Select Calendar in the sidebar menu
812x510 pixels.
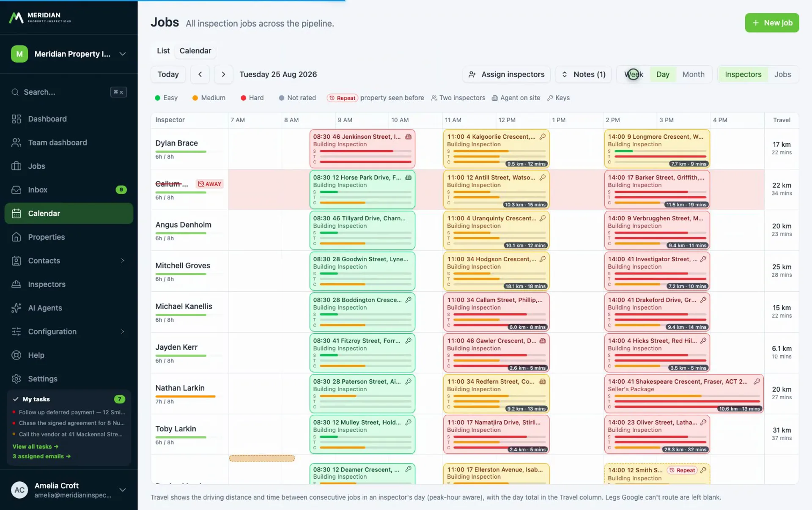click(x=69, y=214)
